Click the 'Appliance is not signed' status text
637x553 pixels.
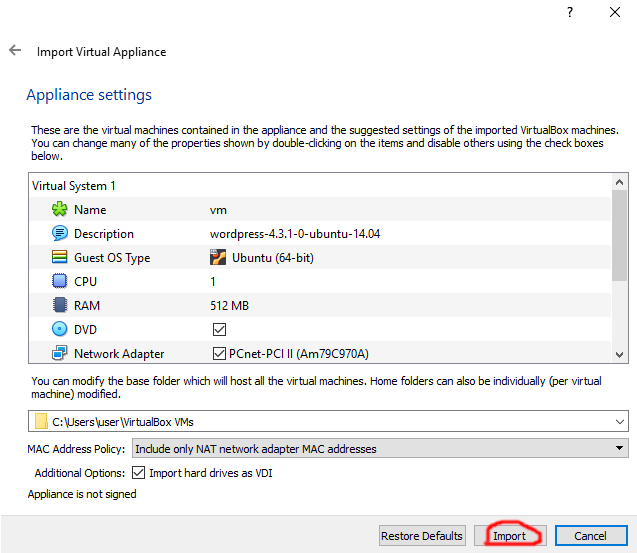[x=82, y=494]
